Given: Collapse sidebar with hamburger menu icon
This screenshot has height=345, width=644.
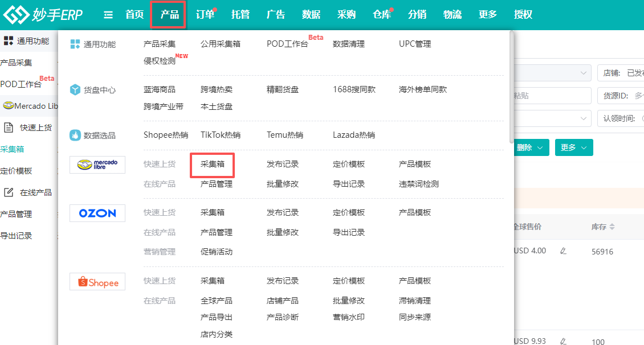Looking at the screenshot, I should [x=108, y=15].
